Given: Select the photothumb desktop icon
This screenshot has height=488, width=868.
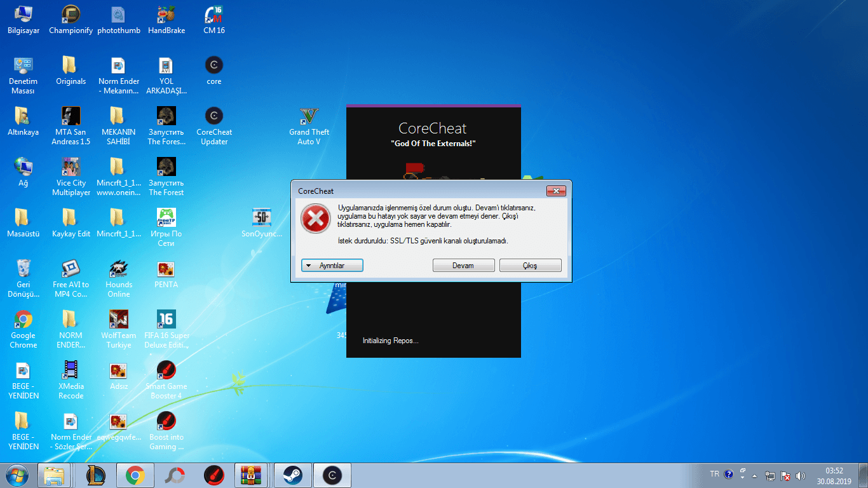Looking at the screenshot, I should (119, 20).
